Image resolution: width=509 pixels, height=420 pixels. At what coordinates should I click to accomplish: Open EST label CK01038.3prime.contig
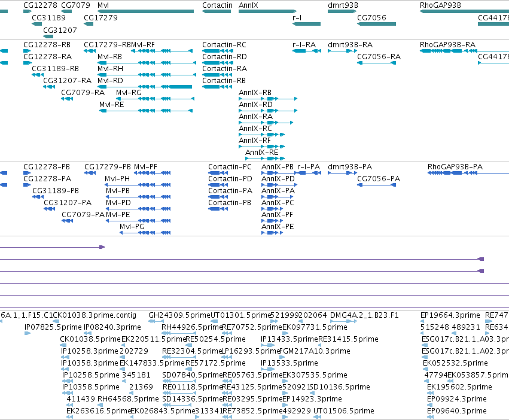pos(95,315)
